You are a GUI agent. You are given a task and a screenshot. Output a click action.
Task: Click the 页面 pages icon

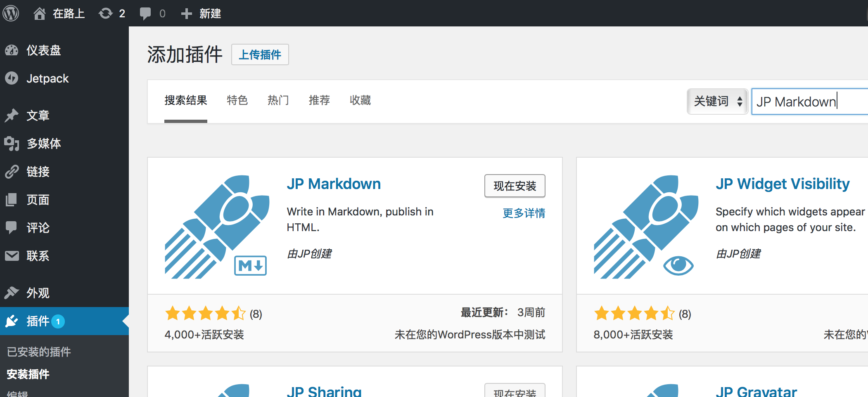pyautogui.click(x=12, y=200)
